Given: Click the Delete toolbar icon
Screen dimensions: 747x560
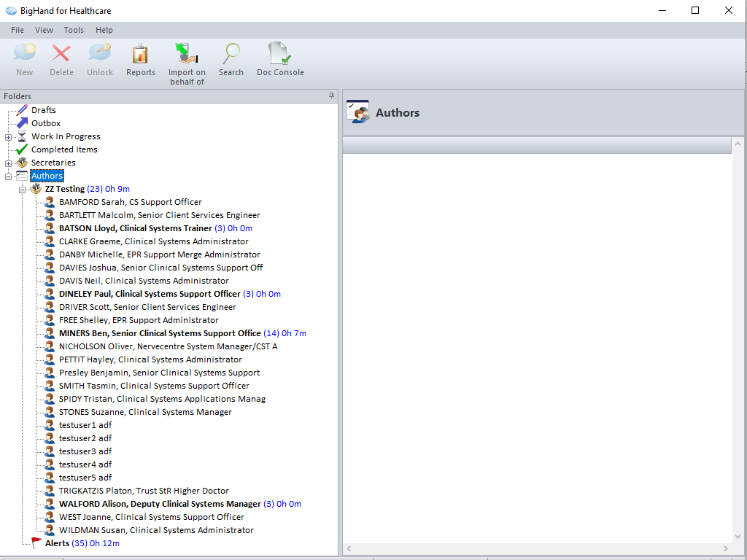Looking at the screenshot, I should tap(61, 52).
